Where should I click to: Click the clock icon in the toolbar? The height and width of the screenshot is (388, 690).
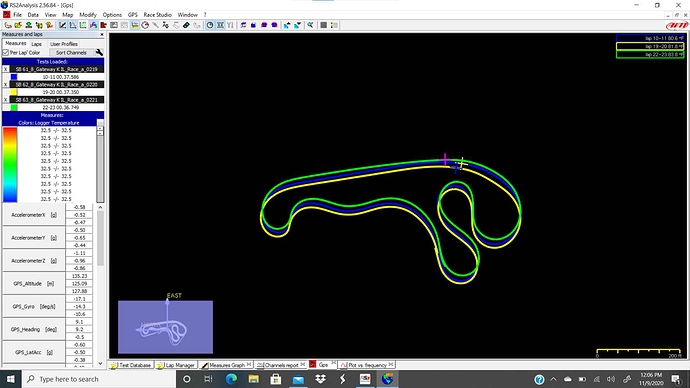point(210,25)
